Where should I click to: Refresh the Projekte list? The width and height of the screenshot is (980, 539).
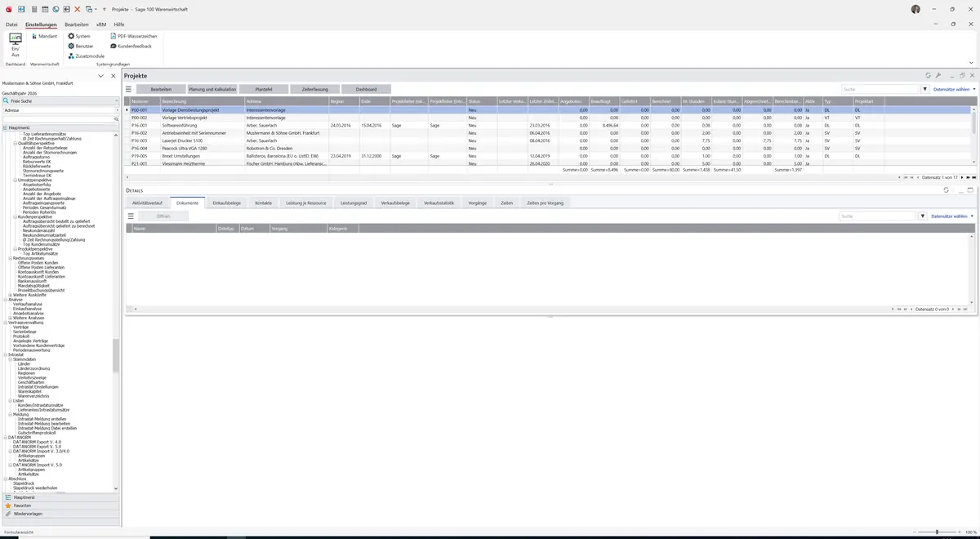pos(928,76)
